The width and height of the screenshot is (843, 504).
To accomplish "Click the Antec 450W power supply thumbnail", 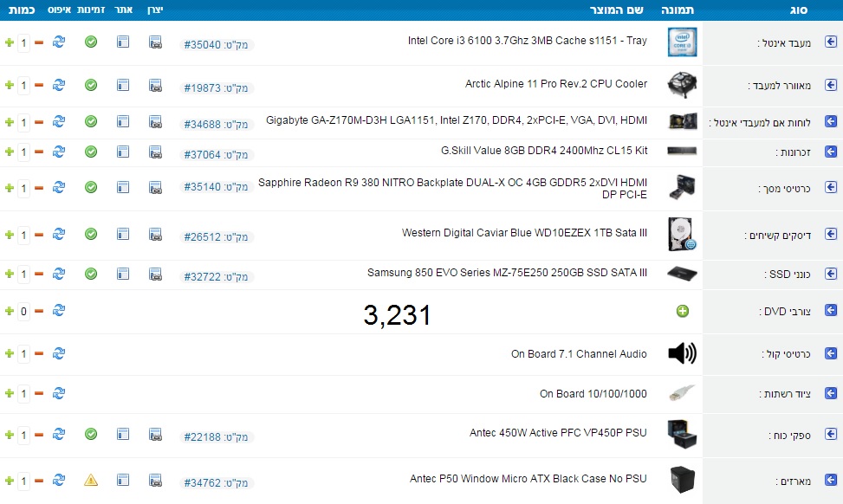I will (x=682, y=434).
